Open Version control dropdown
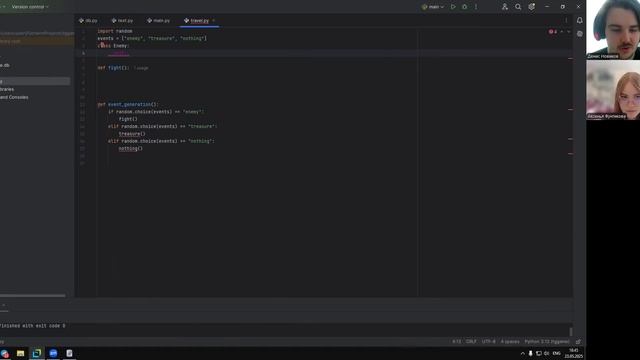Screen dimensions: 640x360 [30, 7]
